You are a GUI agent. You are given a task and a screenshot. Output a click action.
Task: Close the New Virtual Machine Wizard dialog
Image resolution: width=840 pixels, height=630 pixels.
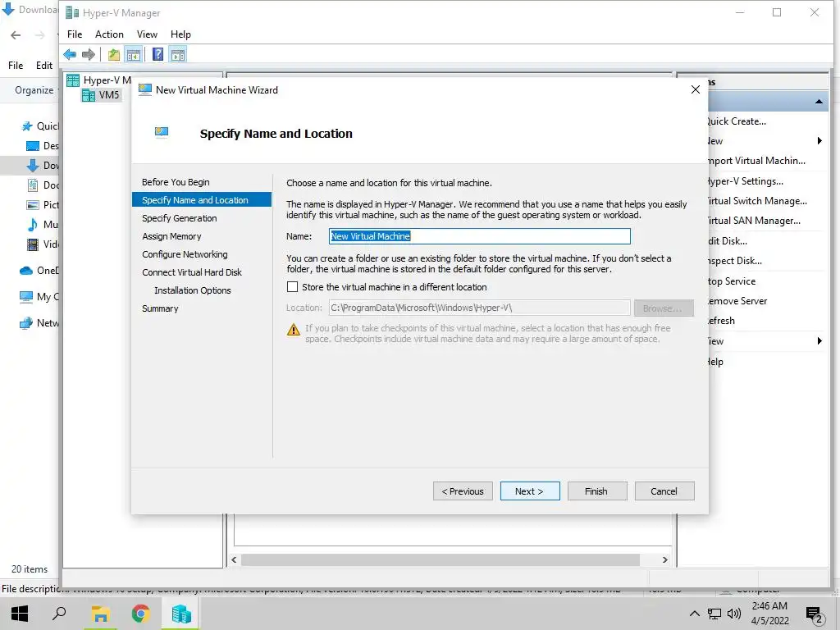pyautogui.click(x=696, y=89)
